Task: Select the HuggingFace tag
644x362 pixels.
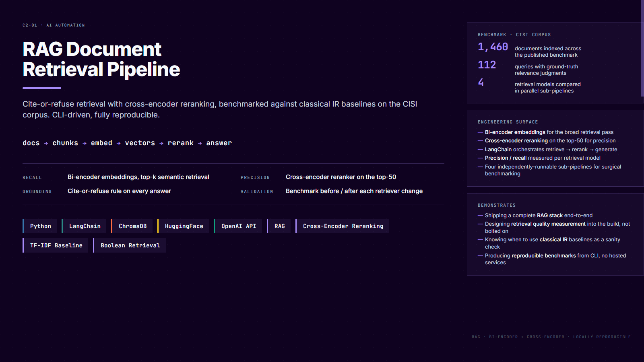Action: pyautogui.click(x=183, y=226)
